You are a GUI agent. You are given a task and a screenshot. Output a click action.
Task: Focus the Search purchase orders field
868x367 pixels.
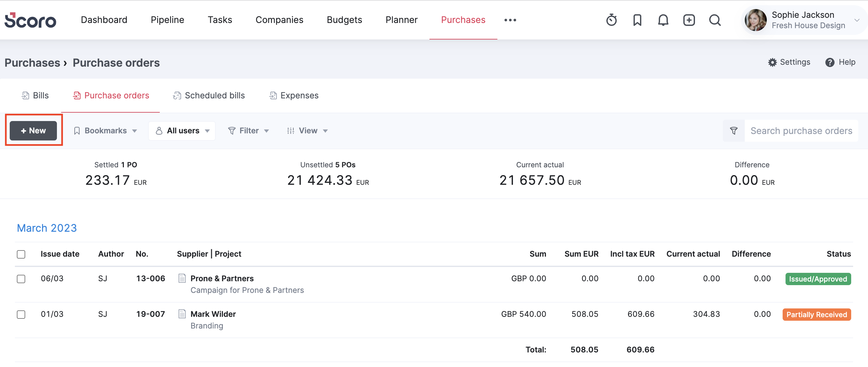801,131
